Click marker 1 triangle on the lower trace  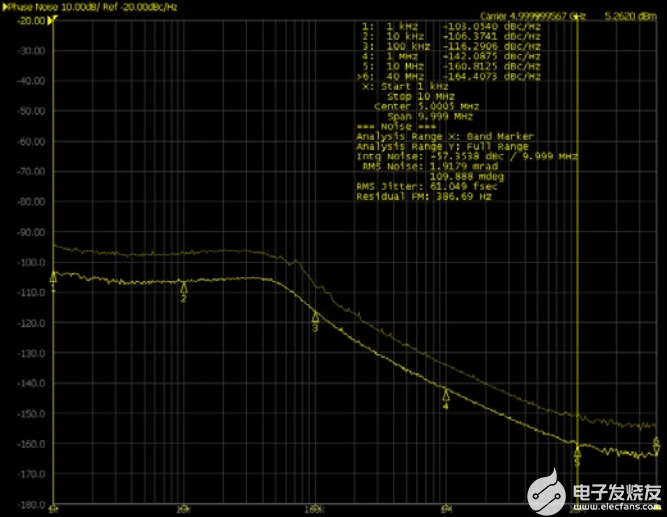point(54,279)
